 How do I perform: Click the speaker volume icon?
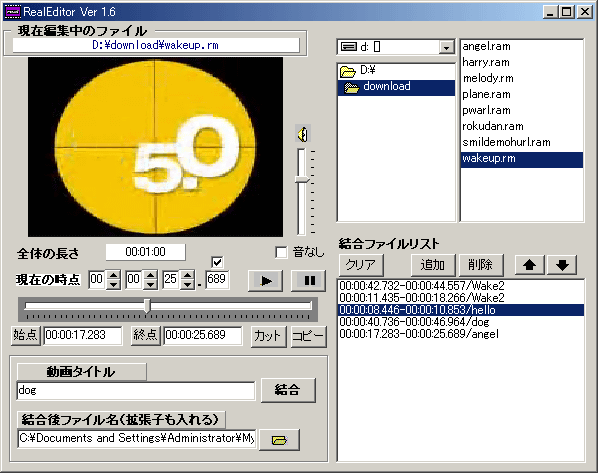coord(303,134)
